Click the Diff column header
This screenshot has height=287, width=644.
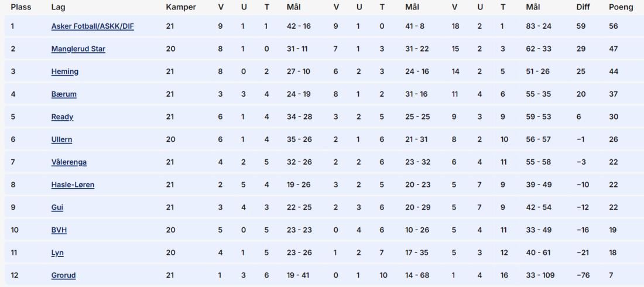[x=584, y=7]
